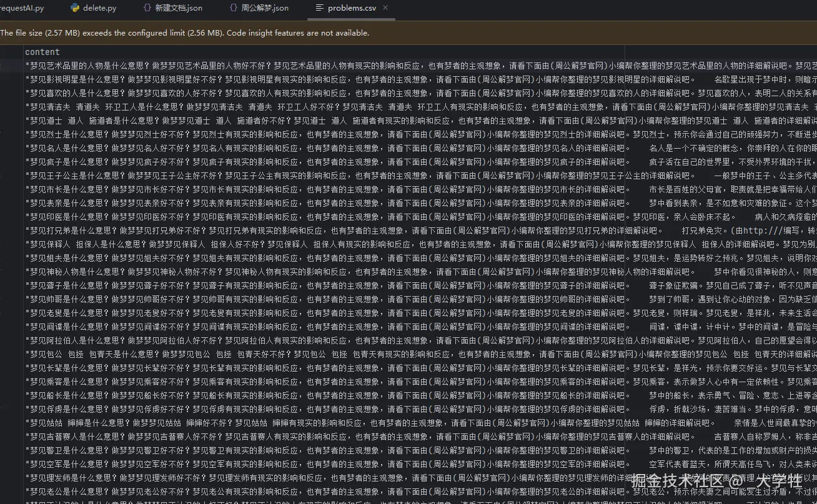The height and width of the screenshot is (504, 817).
Task: Click the line starting 梦见烈士是什么意思
Action: point(421,134)
